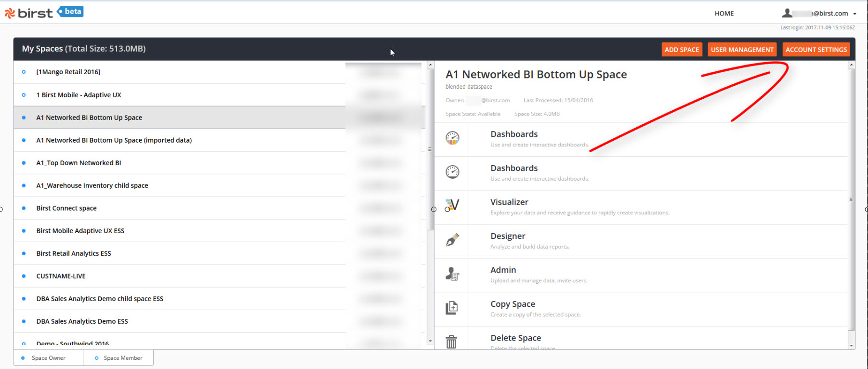The height and width of the screenshot is (369, 868).
Task: Launch the Visualizer icon
Action: 452,206
